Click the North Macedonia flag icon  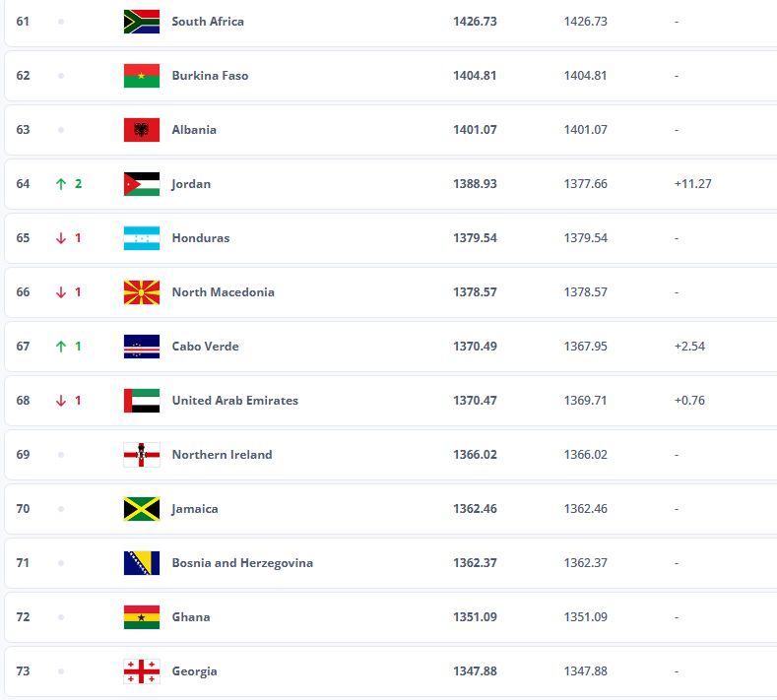pos(142,292)
